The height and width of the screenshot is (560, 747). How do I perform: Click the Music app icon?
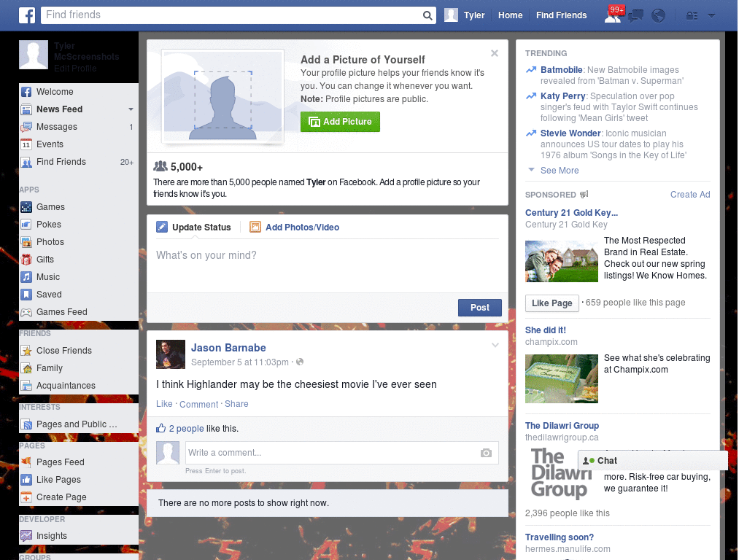click(x=26, y=277)
